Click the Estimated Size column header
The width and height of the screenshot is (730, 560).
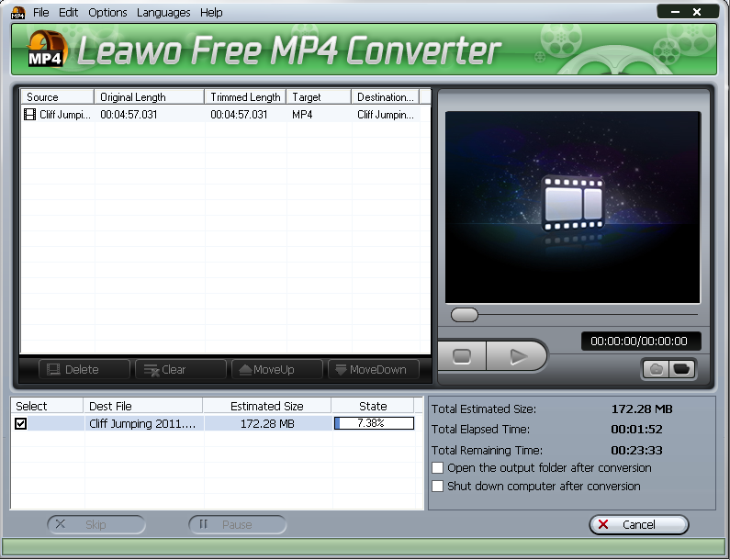coord(267,406)
